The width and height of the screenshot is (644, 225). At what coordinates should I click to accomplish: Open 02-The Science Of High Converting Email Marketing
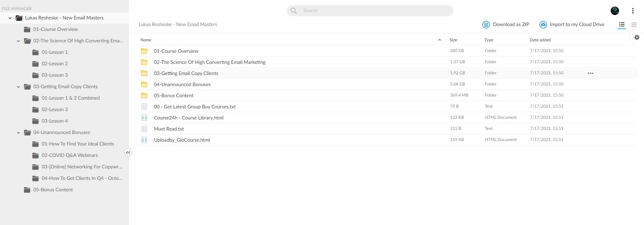(x=210, y=62)
